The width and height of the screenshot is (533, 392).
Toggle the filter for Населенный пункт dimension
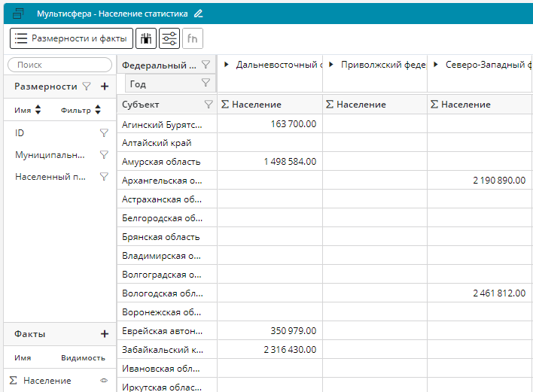coord(104,177)
